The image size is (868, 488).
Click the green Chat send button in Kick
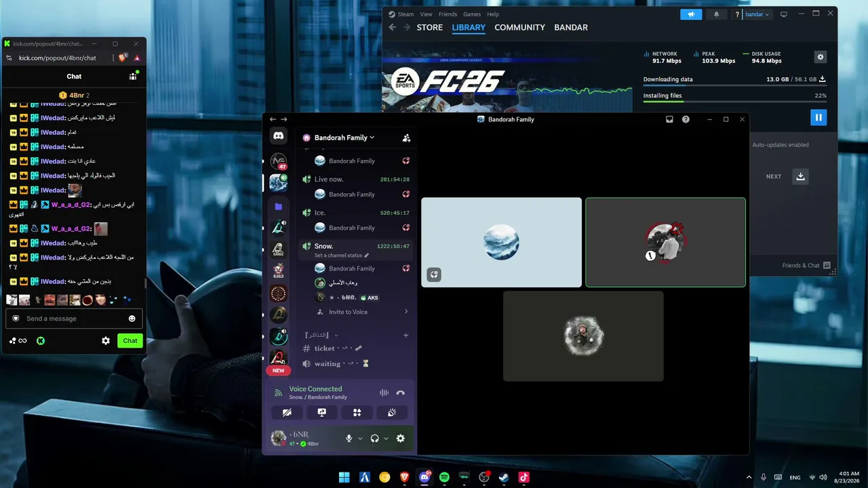[x=130, y=341]
